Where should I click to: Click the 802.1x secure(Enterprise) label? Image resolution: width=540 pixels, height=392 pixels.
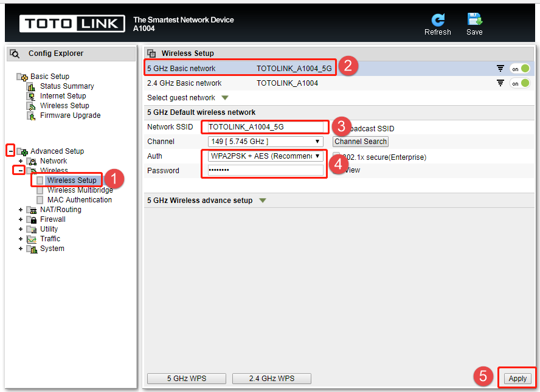pos(384,157)
